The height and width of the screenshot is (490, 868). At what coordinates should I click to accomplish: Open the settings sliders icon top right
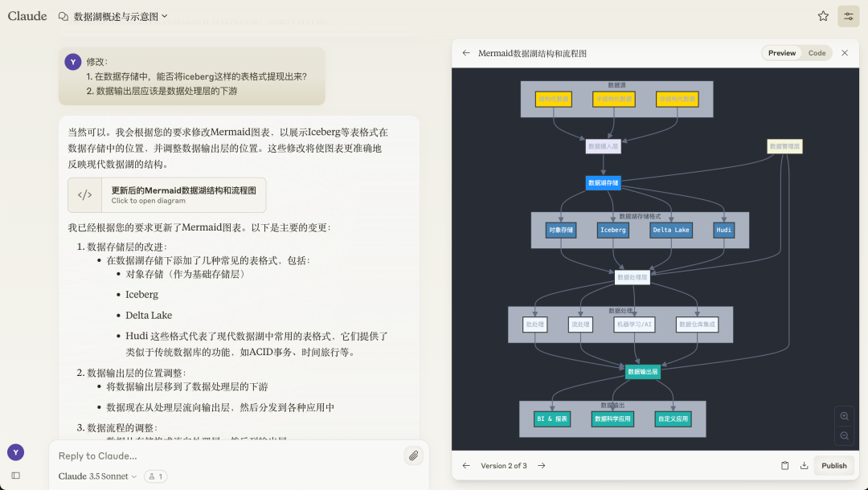pyautogui.click(x=849, y=16)
